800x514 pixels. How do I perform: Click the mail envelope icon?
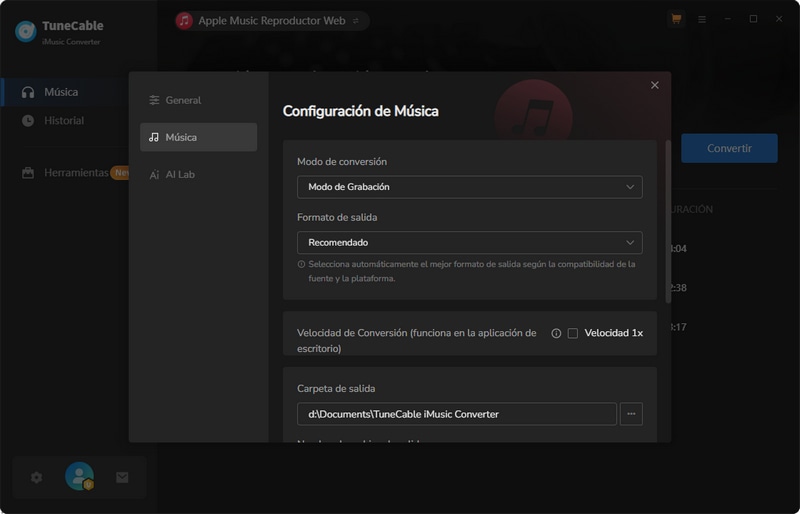coord(122,477)
